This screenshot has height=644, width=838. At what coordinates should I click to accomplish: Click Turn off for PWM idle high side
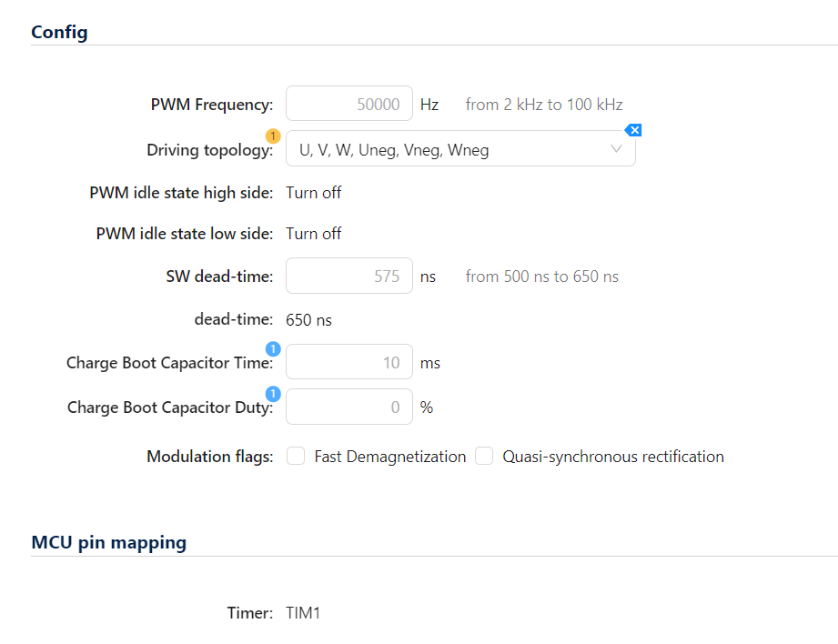click(314, 192)
